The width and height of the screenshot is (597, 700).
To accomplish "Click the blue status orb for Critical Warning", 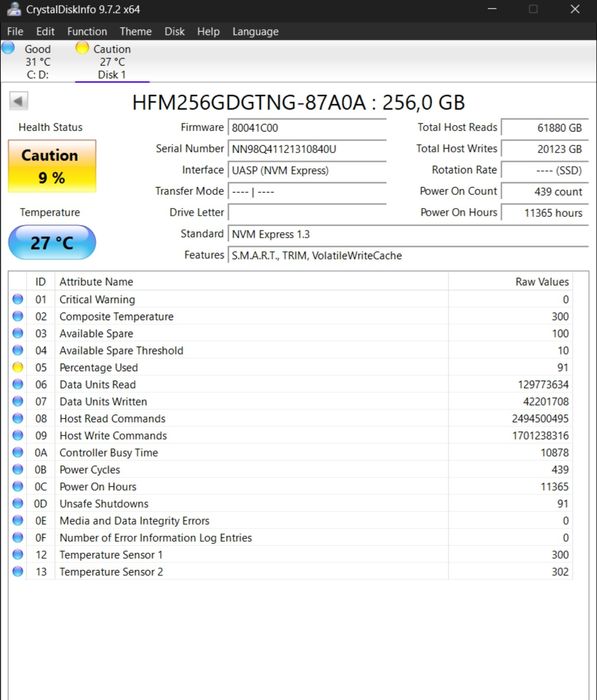I will point(18,299).
